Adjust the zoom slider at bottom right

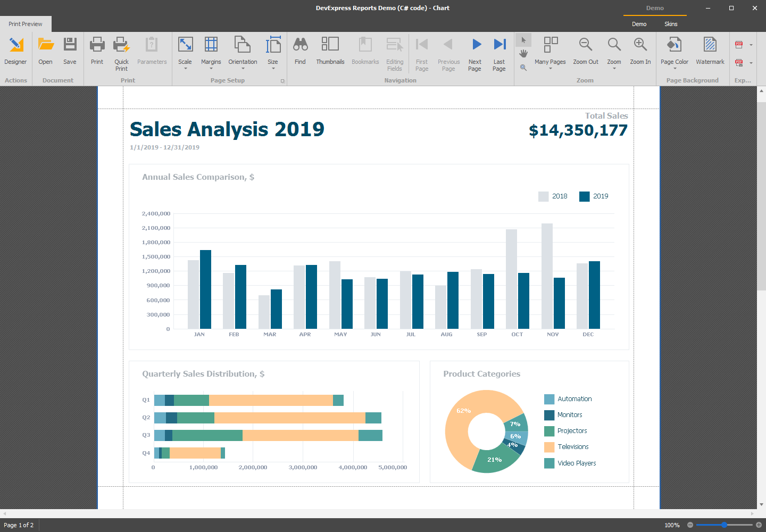(725, 525)
